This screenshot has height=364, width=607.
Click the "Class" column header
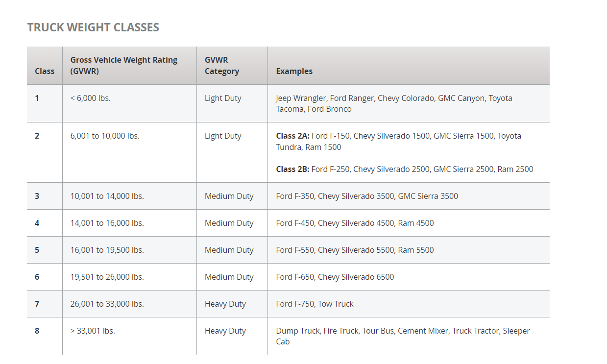[45, 71]
